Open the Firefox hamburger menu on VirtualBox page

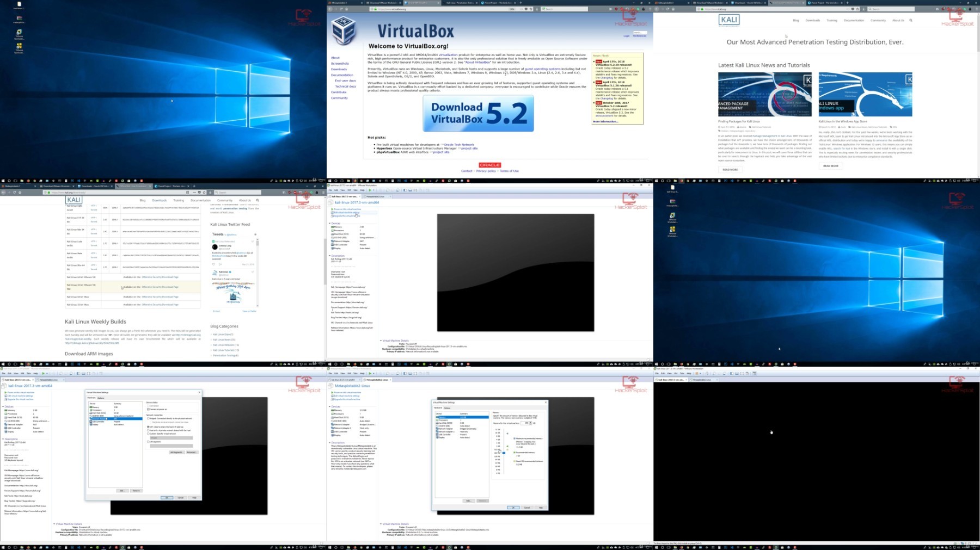click(x=650, y=9)
